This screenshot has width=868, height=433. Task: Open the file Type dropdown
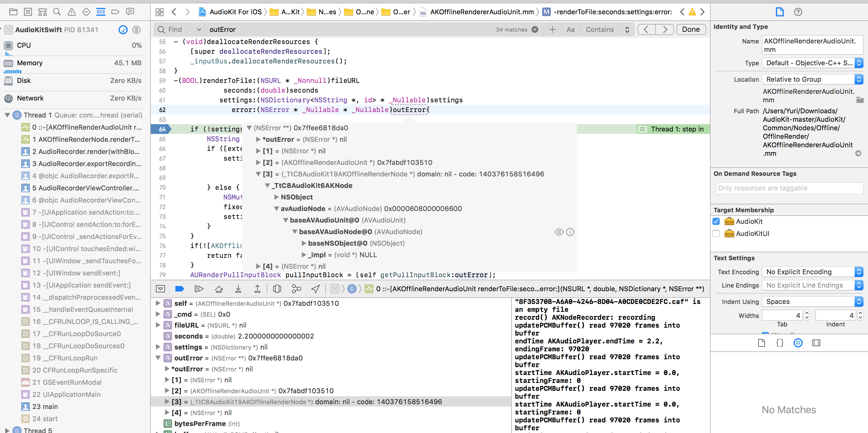coord(812,63)
